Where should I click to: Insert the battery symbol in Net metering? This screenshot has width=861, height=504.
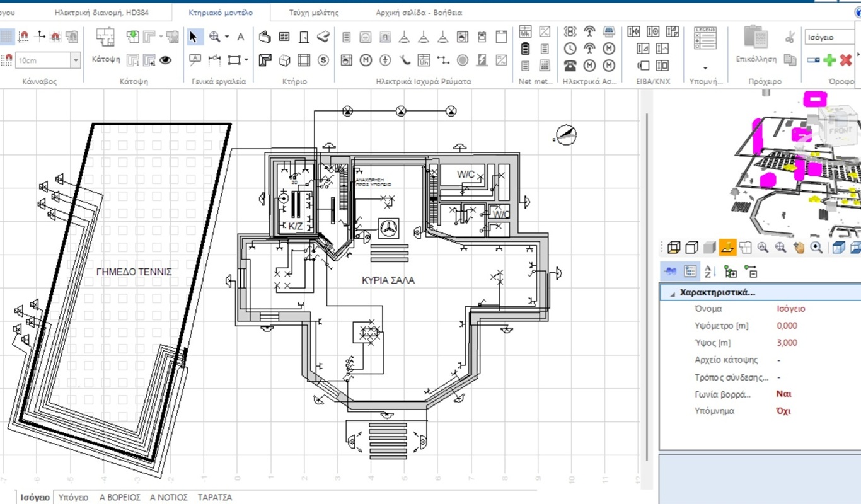click(525, 49)
